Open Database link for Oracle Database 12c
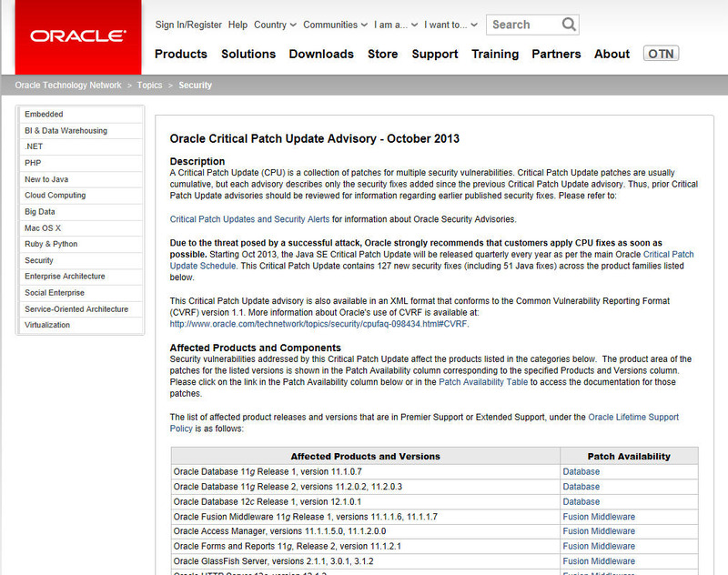Image resolution: width=728 pixels, height=575 pixels. tap(581, 501)
